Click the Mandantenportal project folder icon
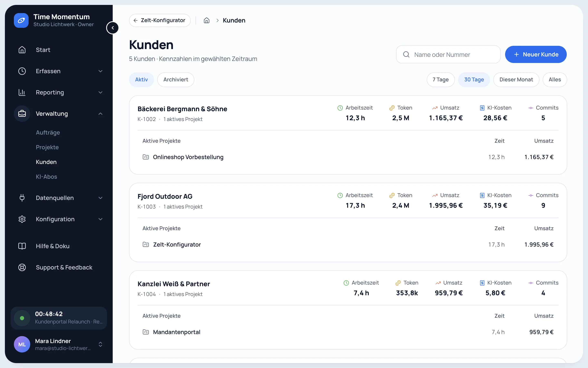 [x=146, y=332]
